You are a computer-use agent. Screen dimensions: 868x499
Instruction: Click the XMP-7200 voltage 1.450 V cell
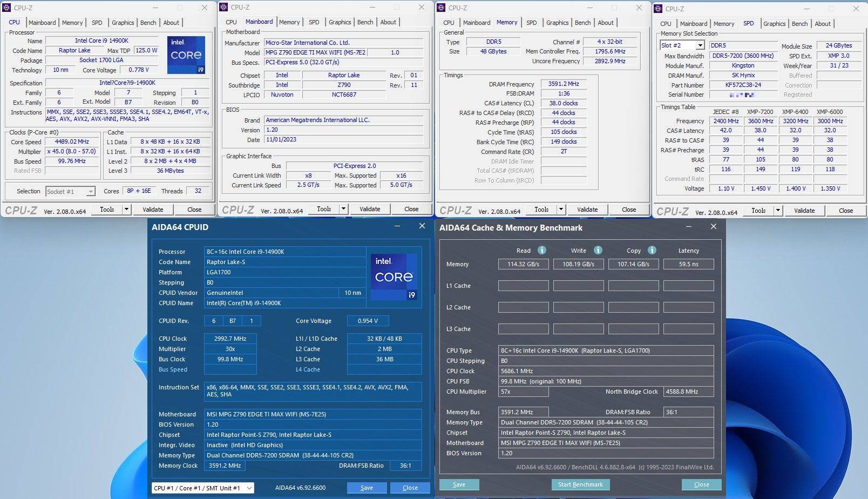click(x=760, y=188)
